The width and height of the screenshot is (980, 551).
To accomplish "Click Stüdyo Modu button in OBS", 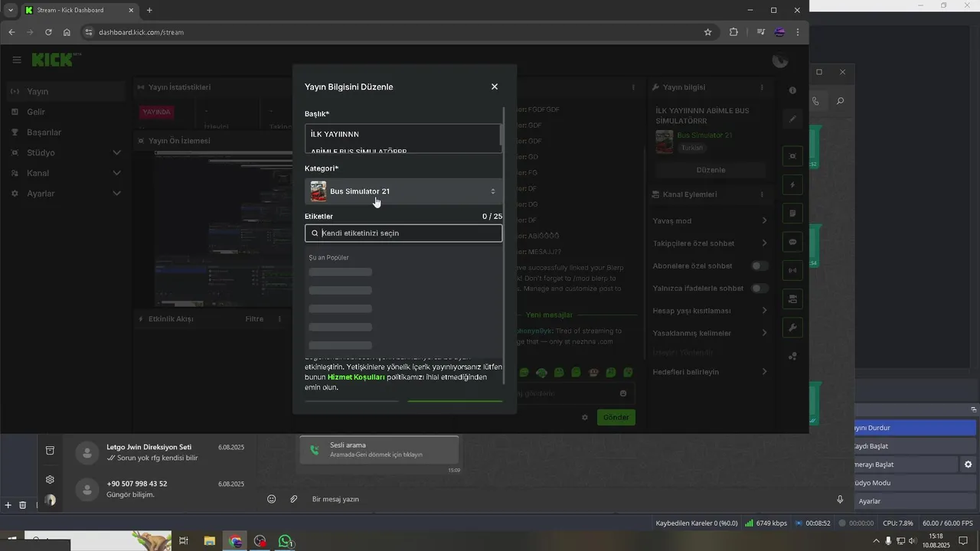I will click(916, 483).
